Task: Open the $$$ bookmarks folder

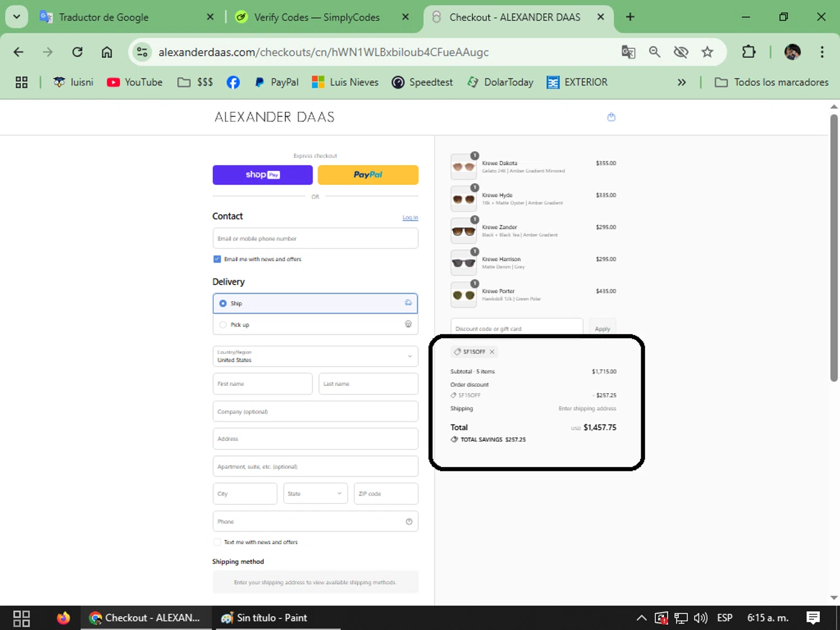Action: pos(195,82)
